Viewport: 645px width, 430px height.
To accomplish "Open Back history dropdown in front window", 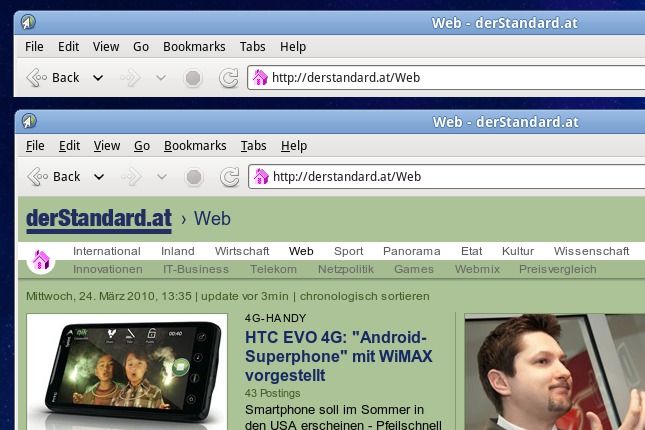I will 99,177.
